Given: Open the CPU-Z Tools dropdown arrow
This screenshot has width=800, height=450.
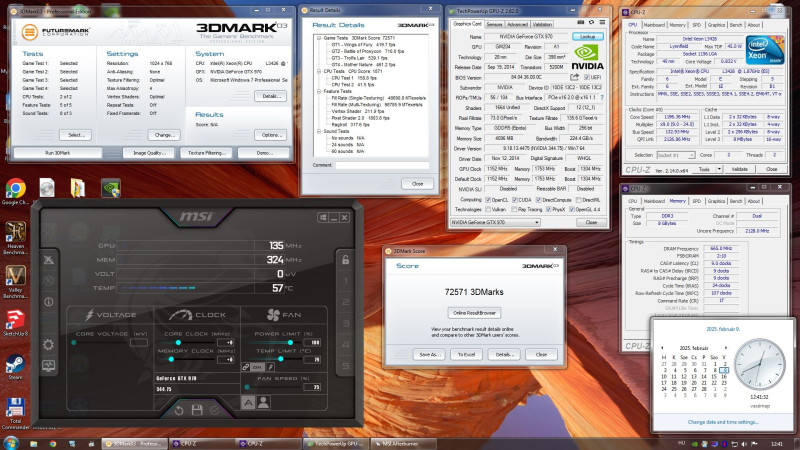Looking at the screenshot, I should 719,169.
